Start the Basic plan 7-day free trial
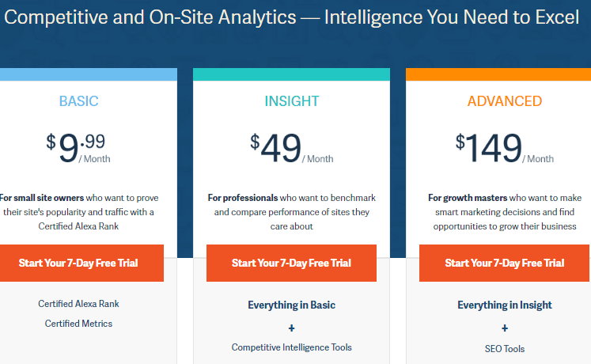The image size is (591, 364). coord(79,263)
